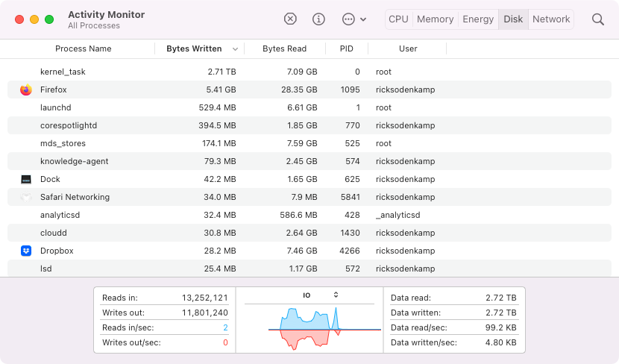Sort by Process Name column

(x=84, y=49)
